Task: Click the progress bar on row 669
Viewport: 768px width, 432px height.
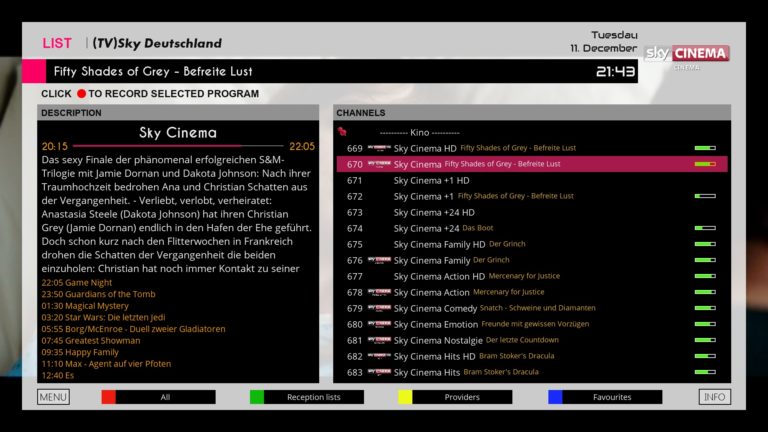Action: pyautogui.click(x=705, y=148)
